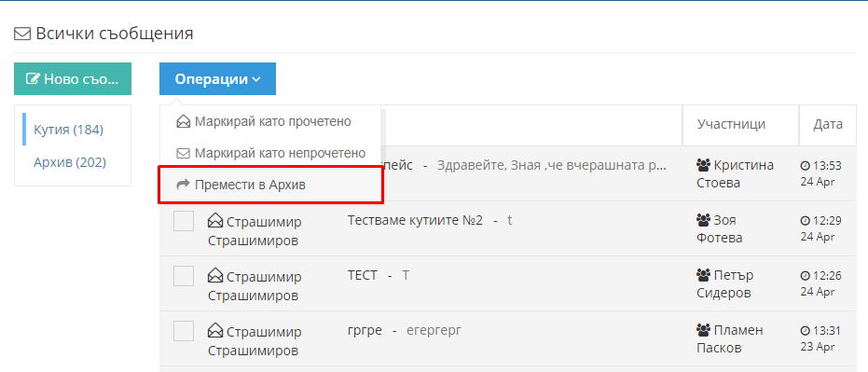Click the arrow icon beside Премести в Архив
The width and height of the screenshot is (868, 372).
pyautogui.click(x=184, y=185)
